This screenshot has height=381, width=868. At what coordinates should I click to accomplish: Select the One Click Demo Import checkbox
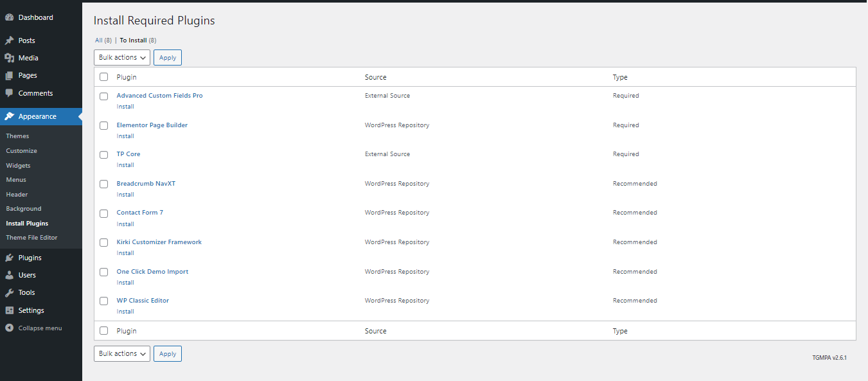[x=103, y=272]
